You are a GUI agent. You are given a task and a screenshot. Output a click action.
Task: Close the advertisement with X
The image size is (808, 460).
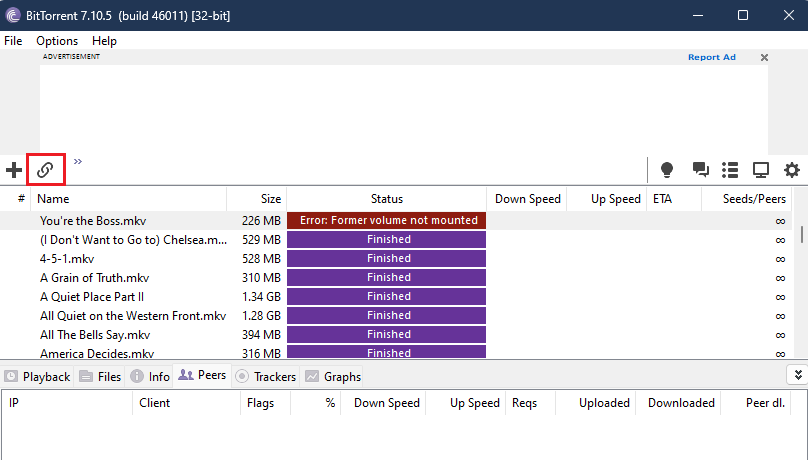(x=764, y=57)
